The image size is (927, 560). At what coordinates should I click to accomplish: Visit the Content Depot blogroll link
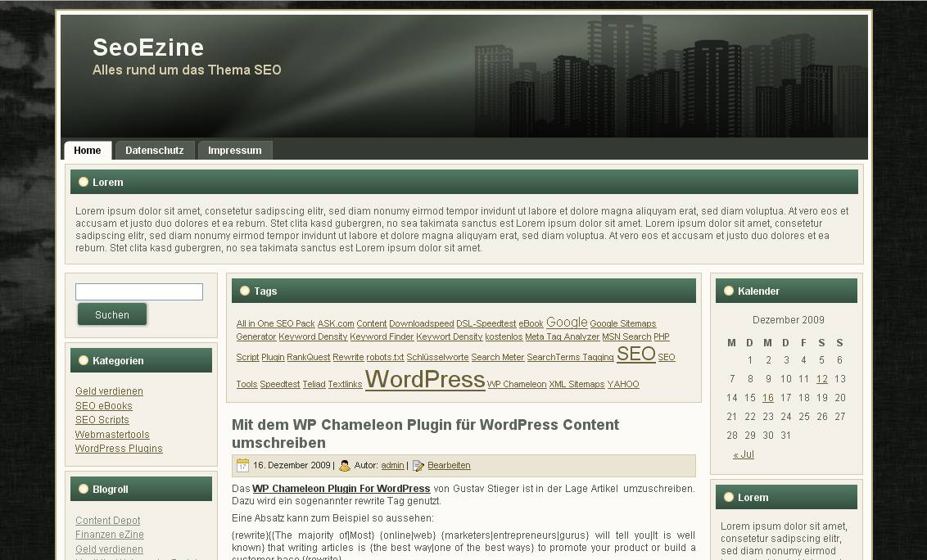pyautogui.click(x=107, y=521)
